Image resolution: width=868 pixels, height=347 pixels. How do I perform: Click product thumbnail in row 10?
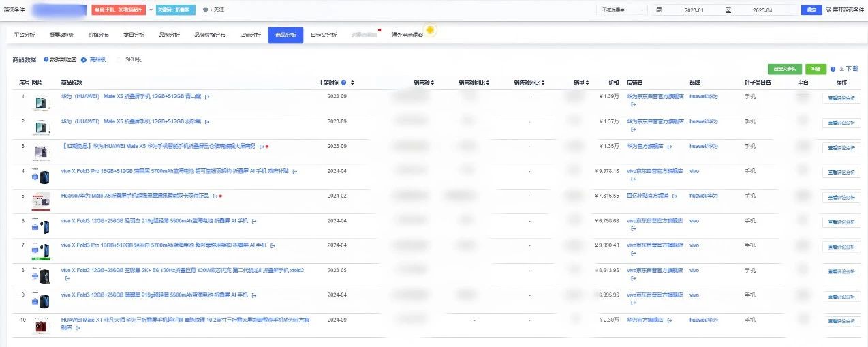(42, 326)
